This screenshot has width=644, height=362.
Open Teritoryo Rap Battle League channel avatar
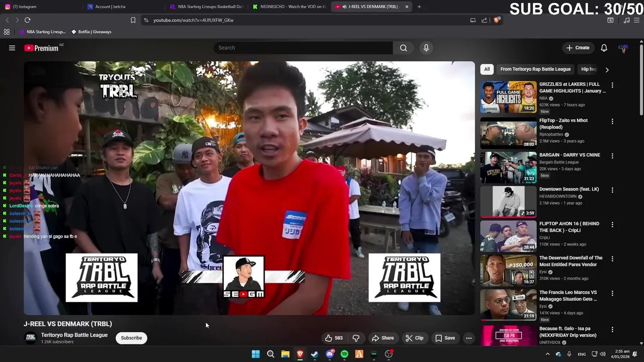[x=31, y=338]
